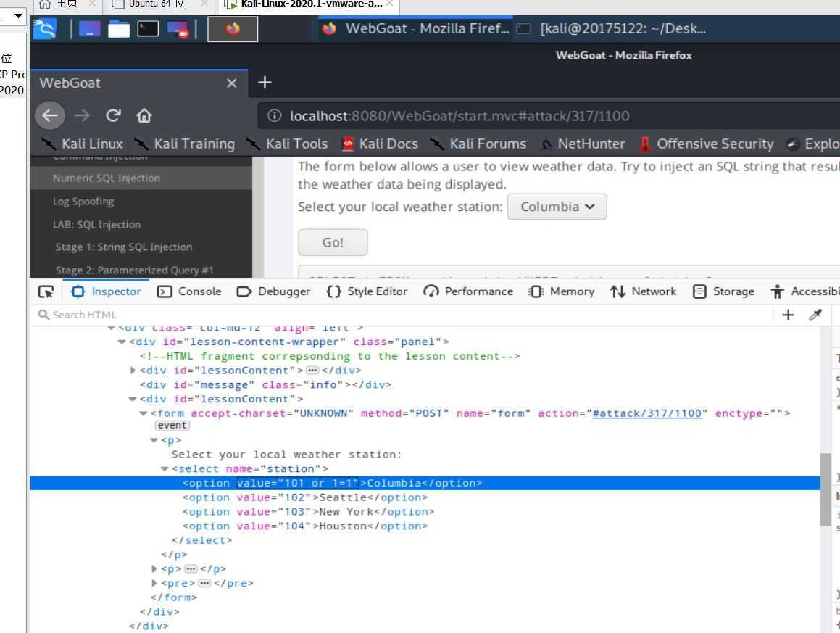Open the Kali Linux bookmark
This screenshot has width=840, height=633.
[83, 144]
